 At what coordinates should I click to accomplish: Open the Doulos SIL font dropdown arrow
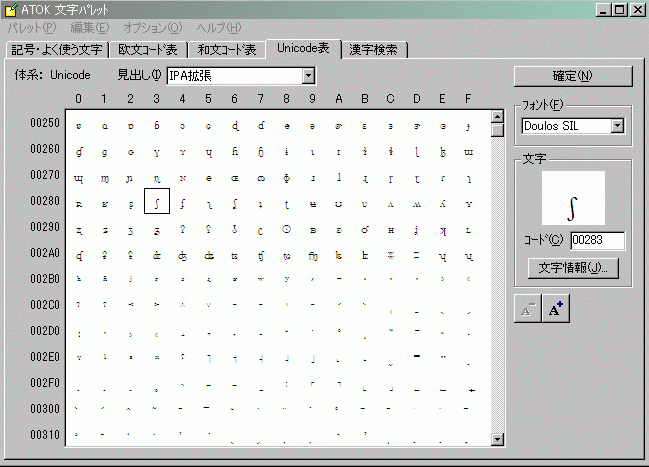coord(617,126)
